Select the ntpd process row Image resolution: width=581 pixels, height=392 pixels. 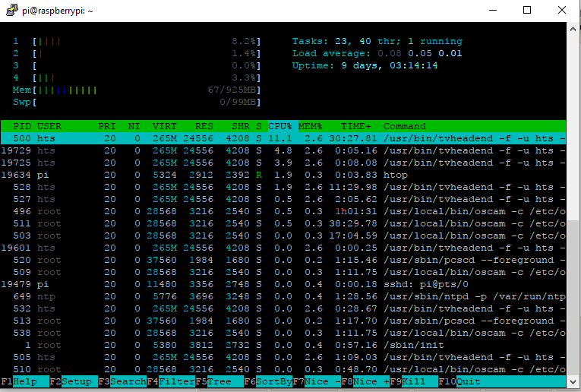tap(283, 297)
